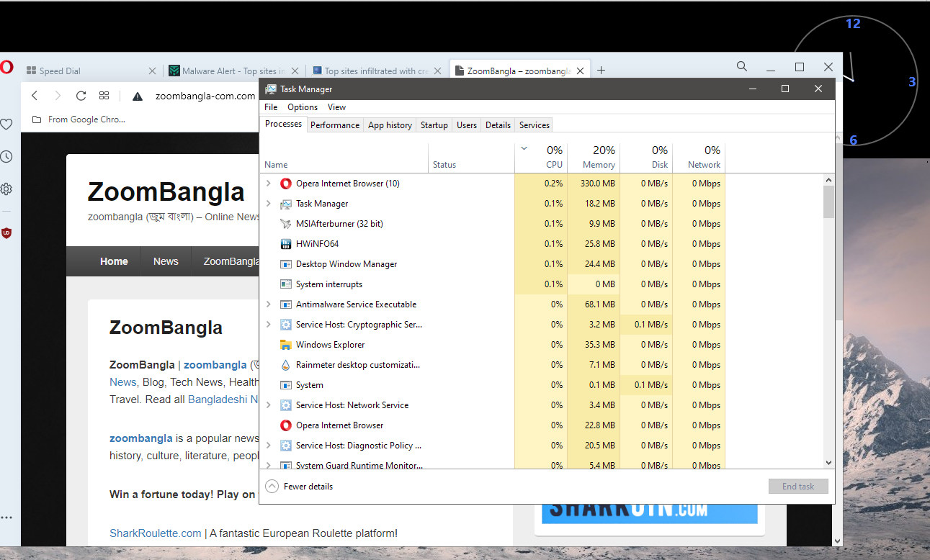
Task: Open the View menu in Task Manager
Action: tap(337, 107)
